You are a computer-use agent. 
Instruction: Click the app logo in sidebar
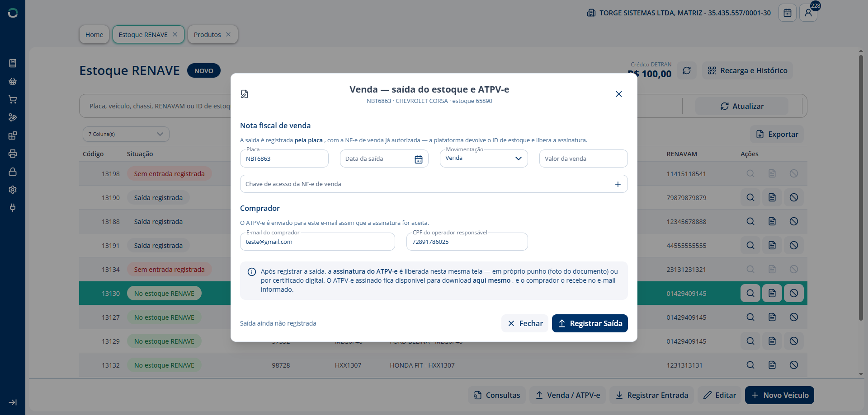(x=13, y=13)
